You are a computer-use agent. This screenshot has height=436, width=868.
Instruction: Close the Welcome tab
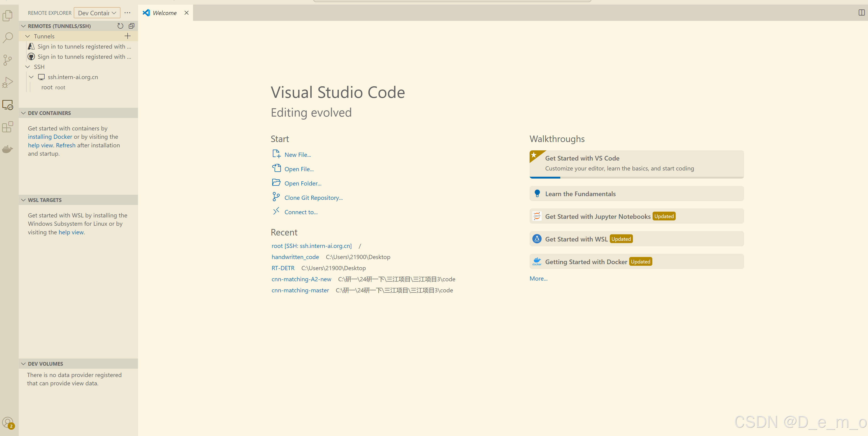(186, 13)
